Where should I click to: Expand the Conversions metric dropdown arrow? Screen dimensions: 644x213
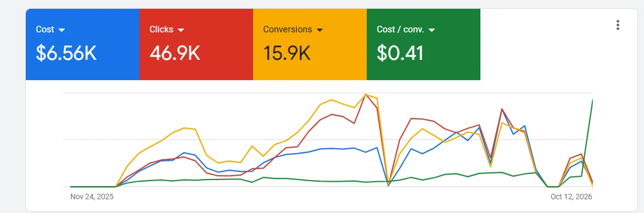[x=320, y=30]
